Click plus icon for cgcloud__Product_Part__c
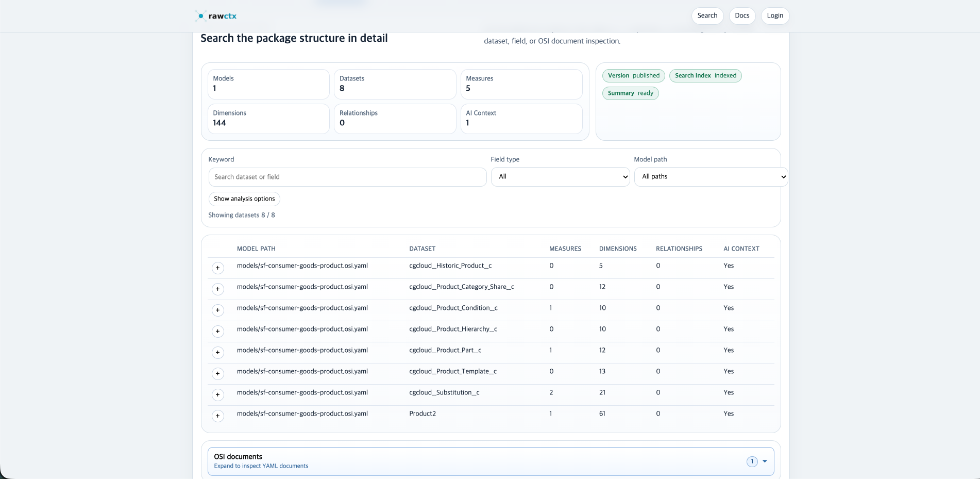Screen dimensions: 980x479 tap(218, 353)
